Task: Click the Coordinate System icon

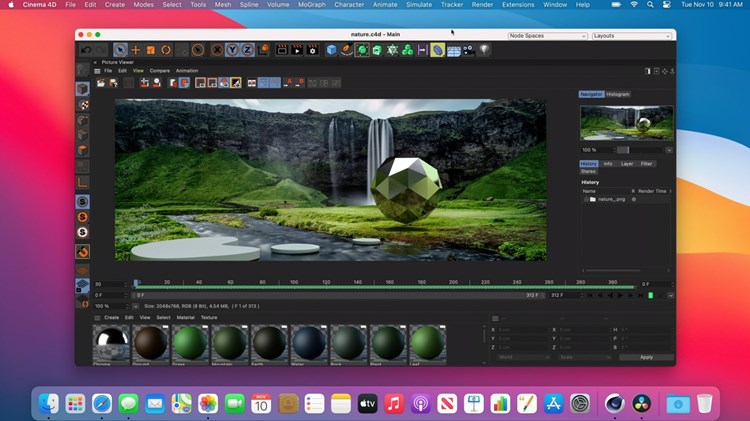Action: pos(263,50)
